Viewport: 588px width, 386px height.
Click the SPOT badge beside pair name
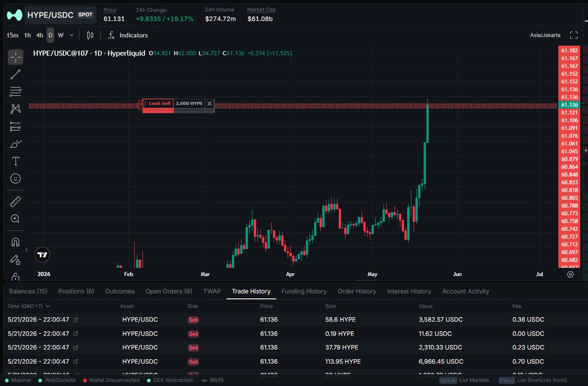pyautogui.click(x=85, y=15)
